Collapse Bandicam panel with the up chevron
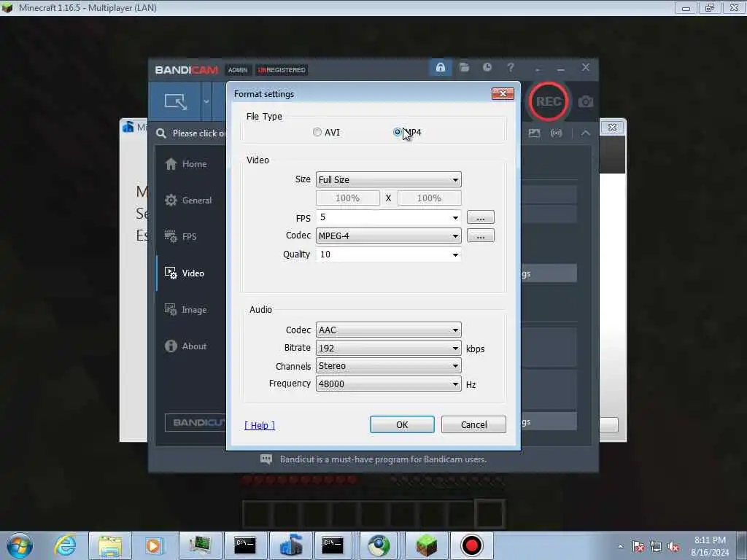This screenshot has width=747, height=560. point(586,133)
